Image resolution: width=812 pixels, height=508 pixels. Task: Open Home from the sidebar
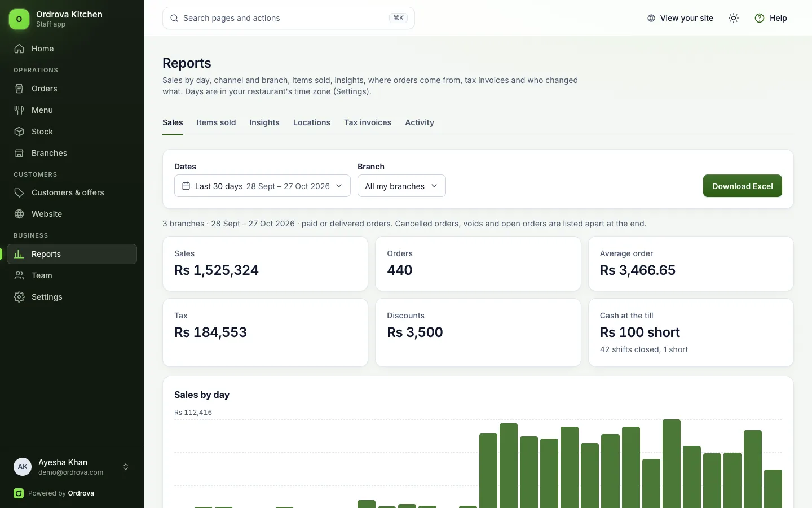[72, 49]
